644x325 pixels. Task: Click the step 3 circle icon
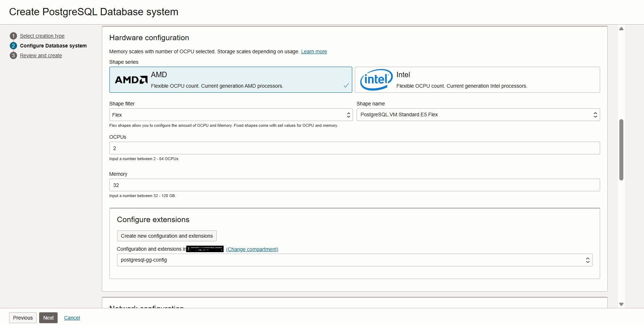pos(13,55)
